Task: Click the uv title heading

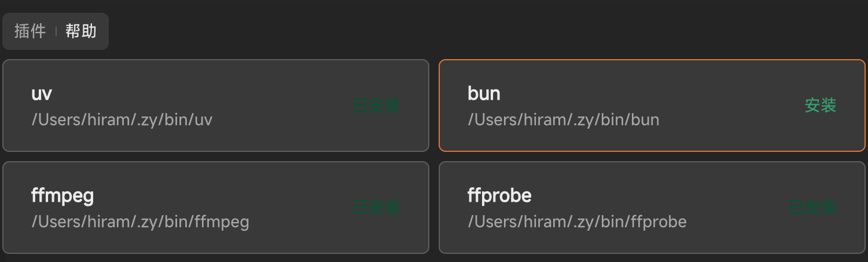Action: pos(42,94)
